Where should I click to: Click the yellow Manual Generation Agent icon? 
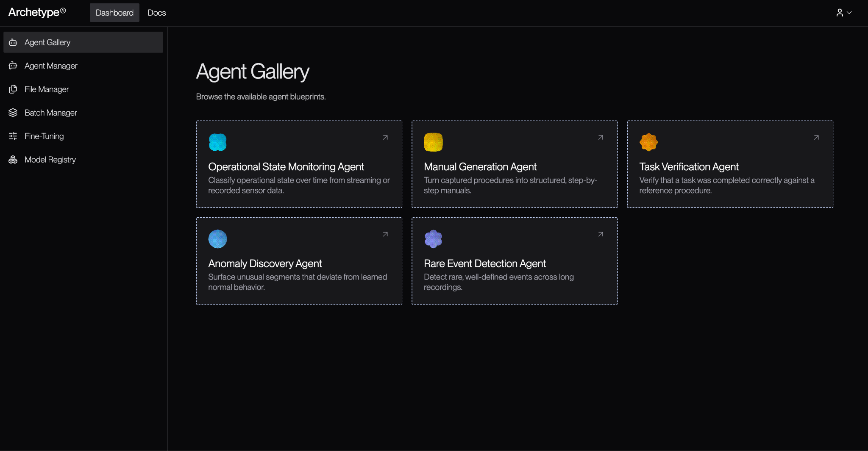click(x=433, y=142)
